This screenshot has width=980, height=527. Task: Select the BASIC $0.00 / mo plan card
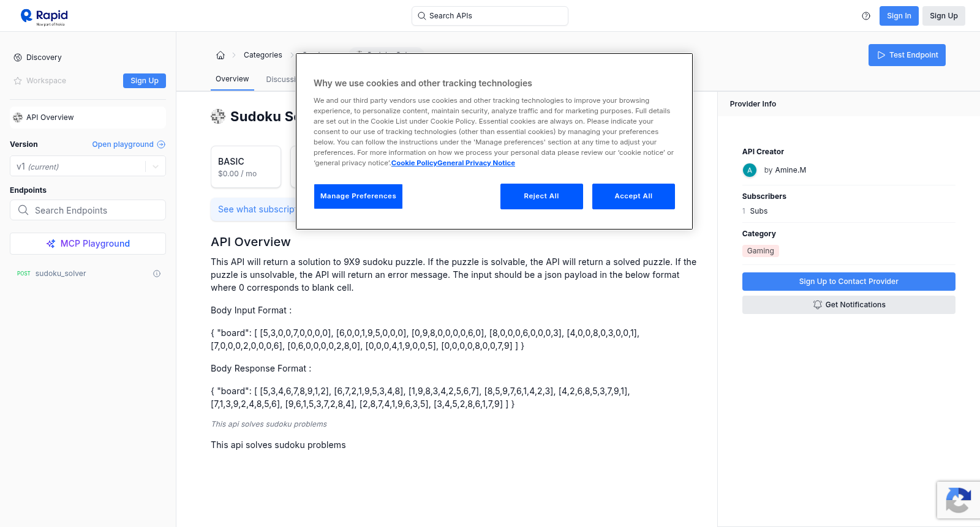pyautogui.click(x=246, y=166)
